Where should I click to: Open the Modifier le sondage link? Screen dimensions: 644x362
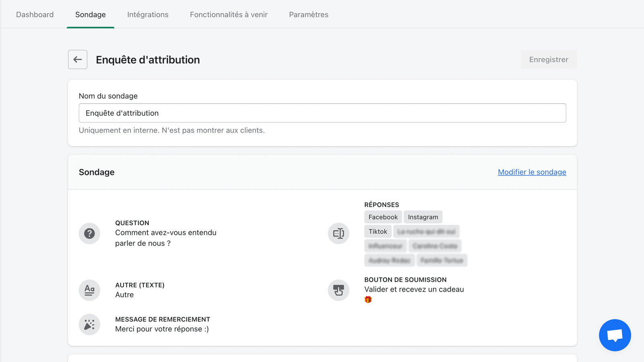click(532, 172)
